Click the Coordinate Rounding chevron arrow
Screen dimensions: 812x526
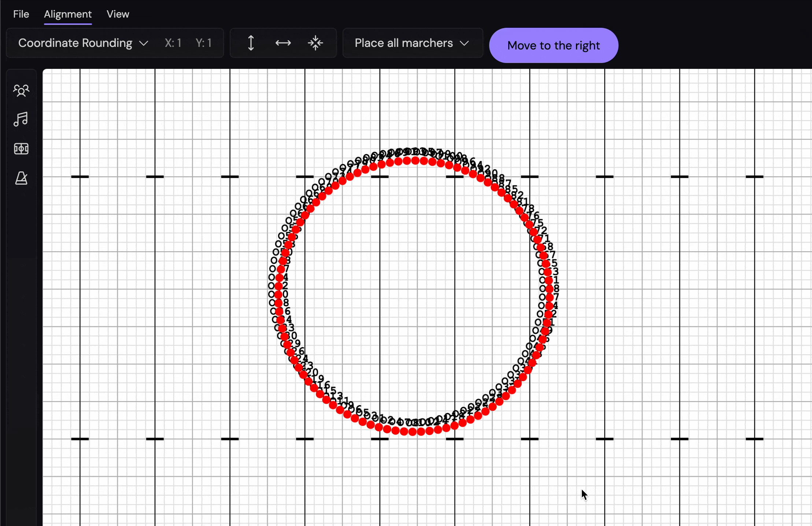[144, 43]
